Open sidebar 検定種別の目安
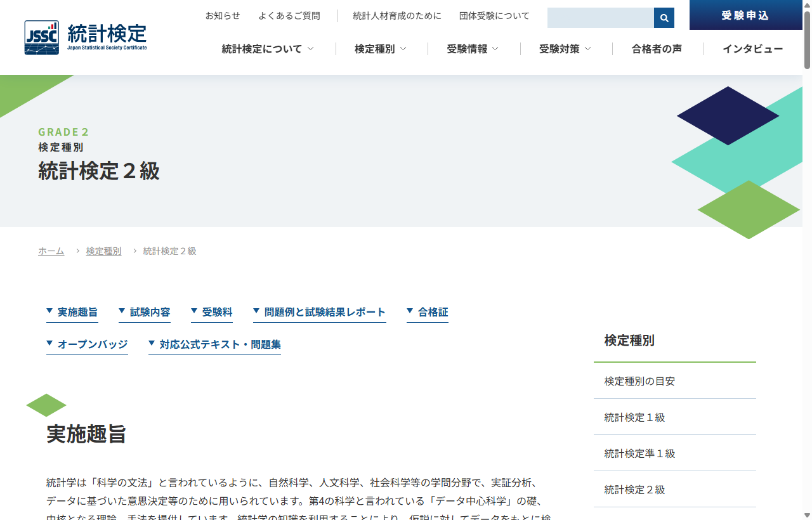Viewport: 812px width, 520px height. (675, 381)
